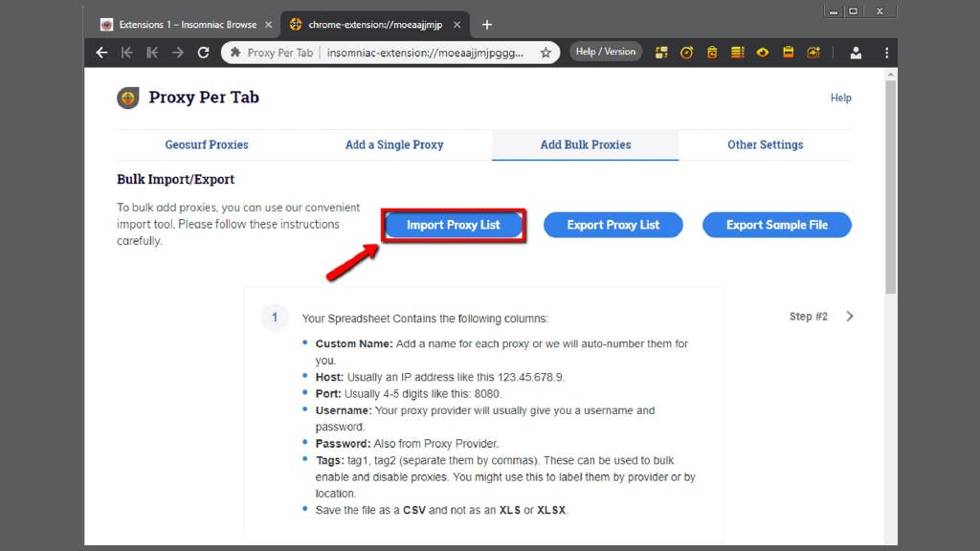Reload the current page

[203, 53]
